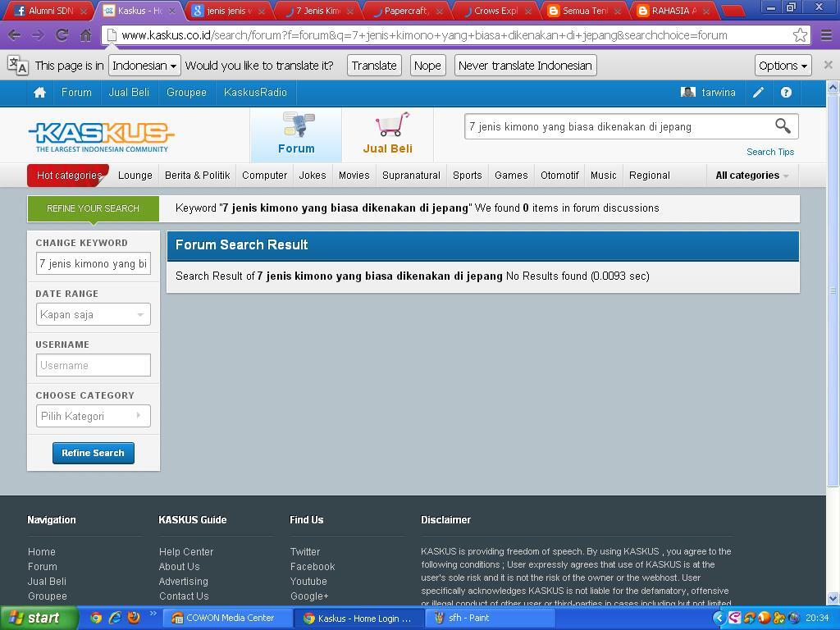Open KaskusRadio in the top bar
Viewport: 840px width, 630px height.
(x=256, y=92)
